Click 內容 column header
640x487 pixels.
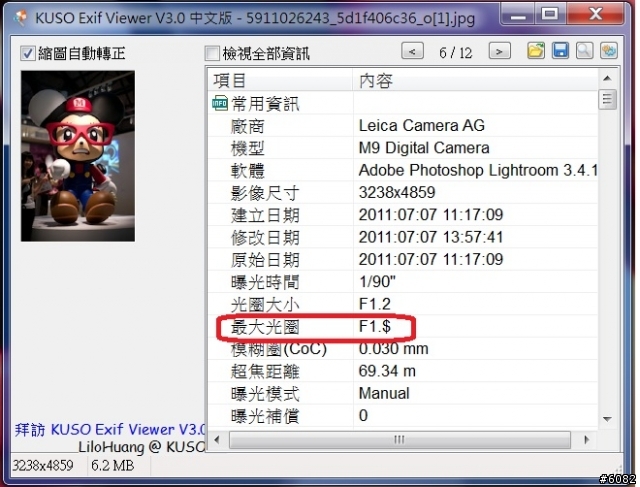pos(475,81)
